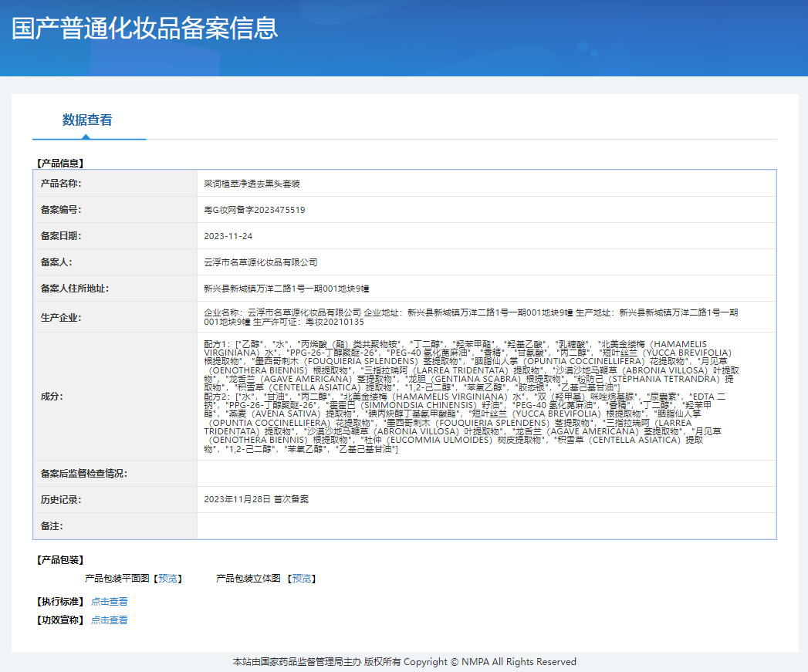
Task: Select the product name 采词植萃净透去黑头套装
Action: [252, 184]
